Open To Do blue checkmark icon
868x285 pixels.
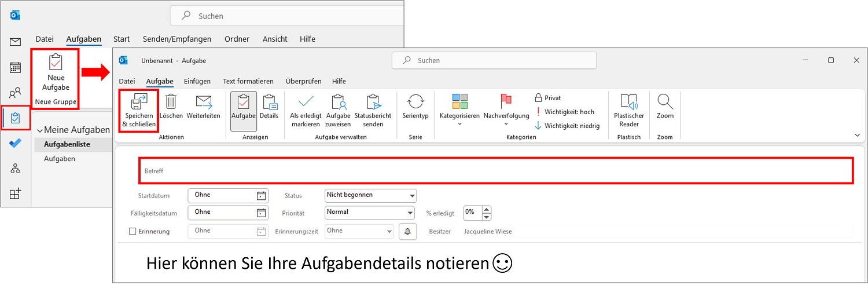point(15,144)
